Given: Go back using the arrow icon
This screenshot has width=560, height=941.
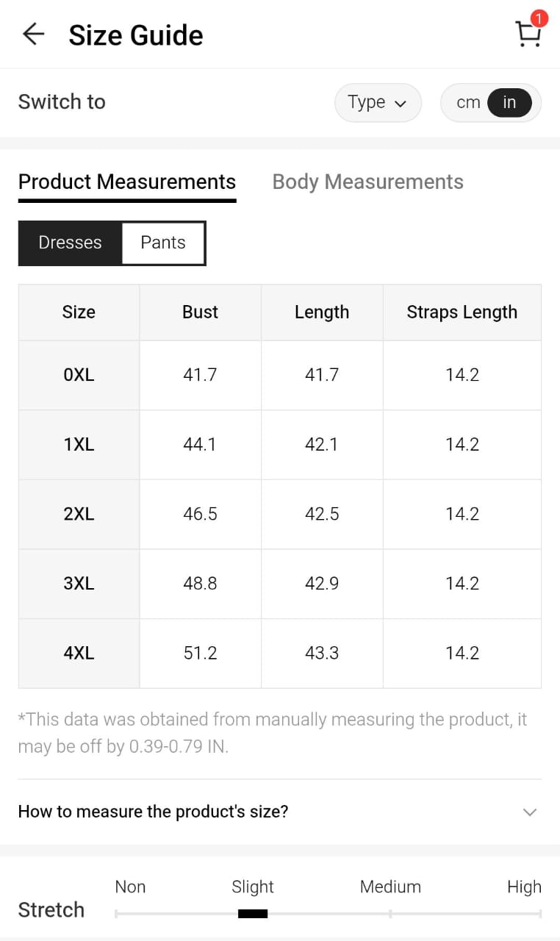Looking at the screenshot, I should tap(33, 35).
